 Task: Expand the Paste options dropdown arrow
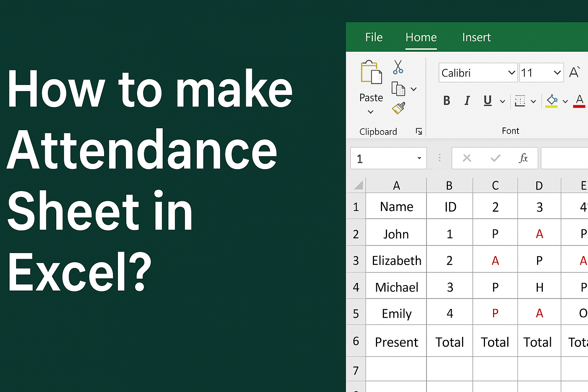(370, 112)
